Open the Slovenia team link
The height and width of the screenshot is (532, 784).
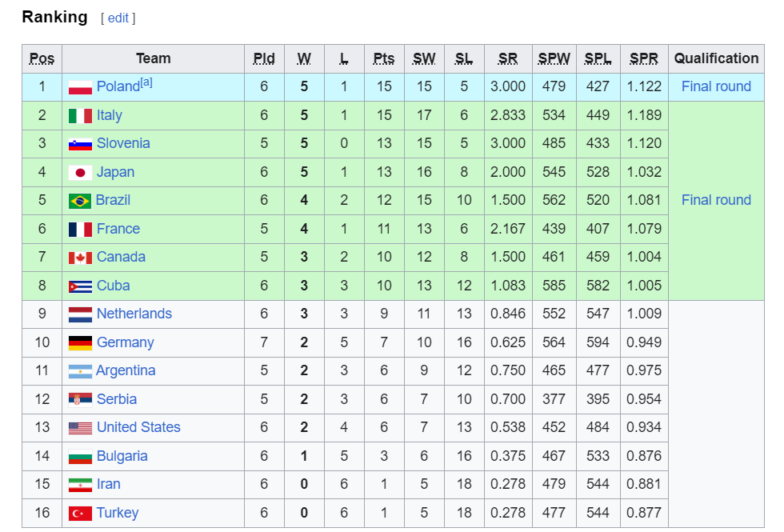(123, 143)
